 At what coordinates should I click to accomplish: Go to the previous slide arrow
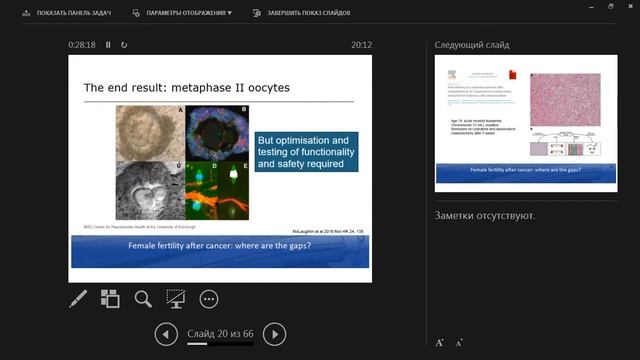point(166,334)
